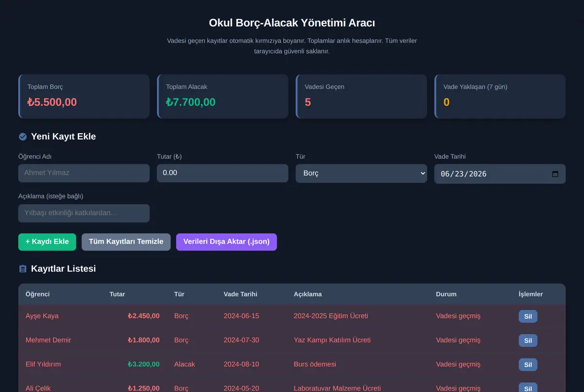This screenshot has height=392, width=584.
Task: Click the checkmark icon beside Yeni Kayıt Ekle
Action: [x=22, y=137]
